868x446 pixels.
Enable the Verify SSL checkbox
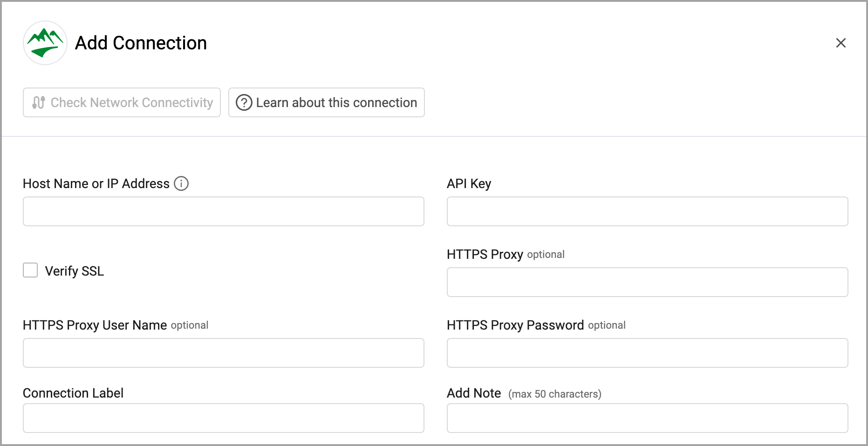pyautogui.click(x=30, y=270)
